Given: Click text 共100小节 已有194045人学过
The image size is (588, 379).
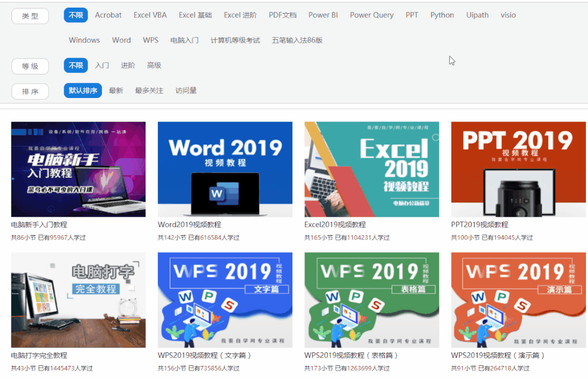Looking at the screenshot, I should (492, 237).
